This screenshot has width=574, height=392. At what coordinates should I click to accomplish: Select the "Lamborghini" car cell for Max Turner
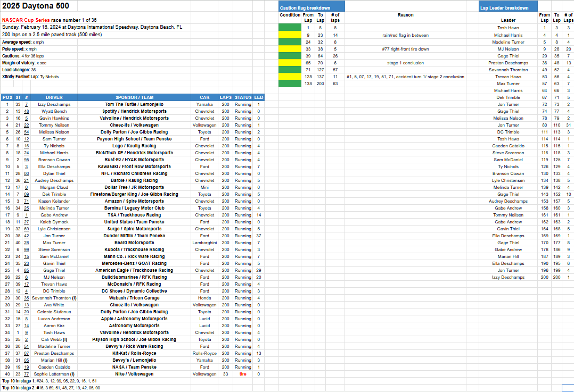(x=204, y=243)
